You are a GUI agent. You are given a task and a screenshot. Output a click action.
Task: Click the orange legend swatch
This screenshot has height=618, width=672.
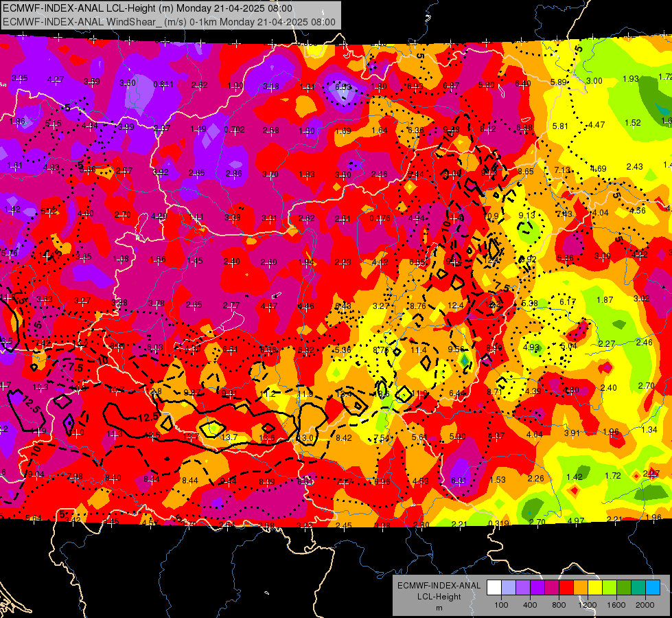click(580, 588)
